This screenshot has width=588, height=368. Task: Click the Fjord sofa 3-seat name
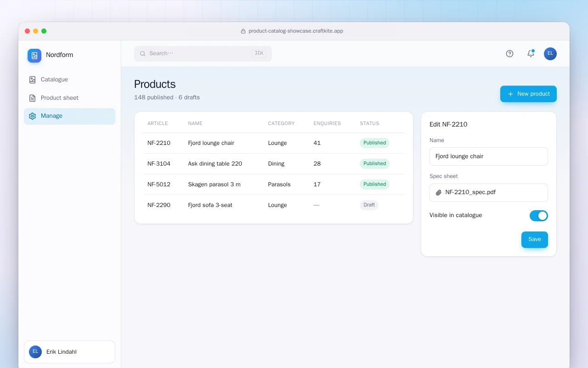210,205
